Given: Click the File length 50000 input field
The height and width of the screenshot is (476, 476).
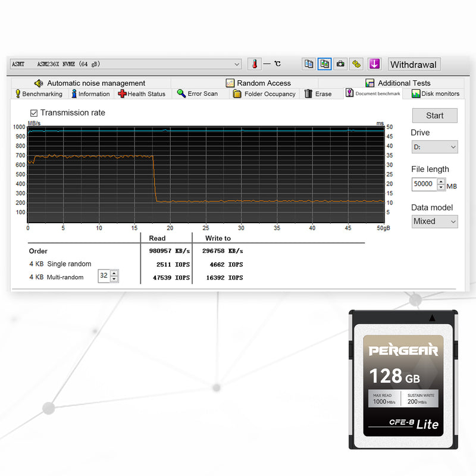Looking at the screenshot, I should 424,184.
